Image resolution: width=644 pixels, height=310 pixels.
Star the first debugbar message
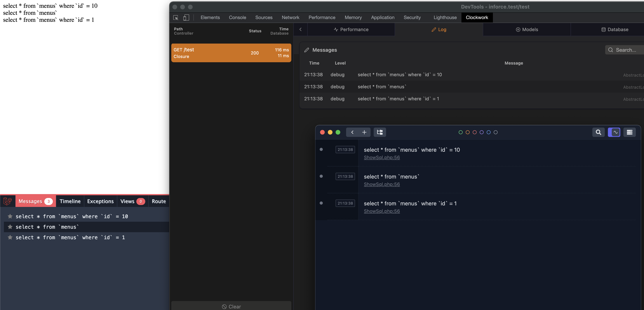10,216
